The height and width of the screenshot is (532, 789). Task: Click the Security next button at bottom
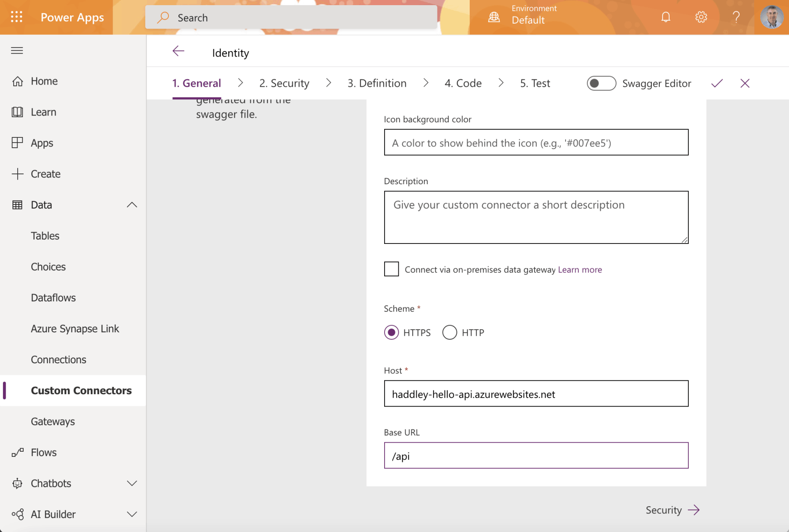coord(672,510)
